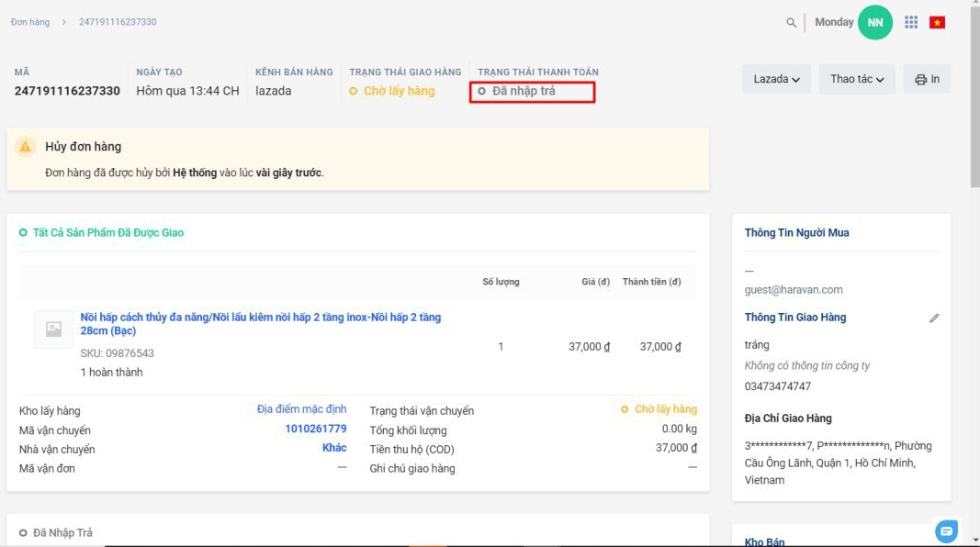Viewport: 980px width, 547px height.
Task: Open the apps grid icon
Action: pos(911,22)
